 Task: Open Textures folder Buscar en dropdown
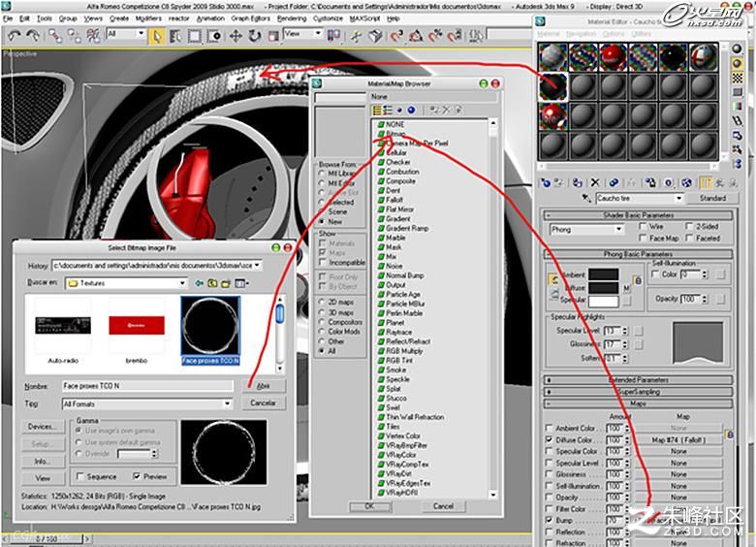click(182, 283)
